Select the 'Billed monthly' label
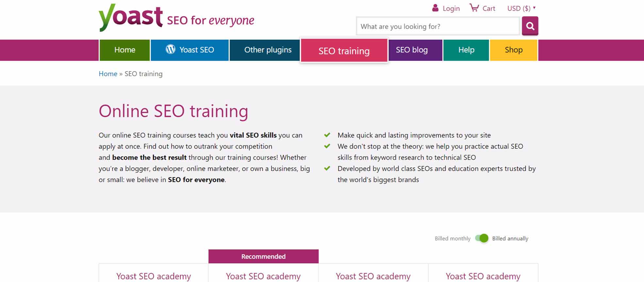 [x=453, y=239]
